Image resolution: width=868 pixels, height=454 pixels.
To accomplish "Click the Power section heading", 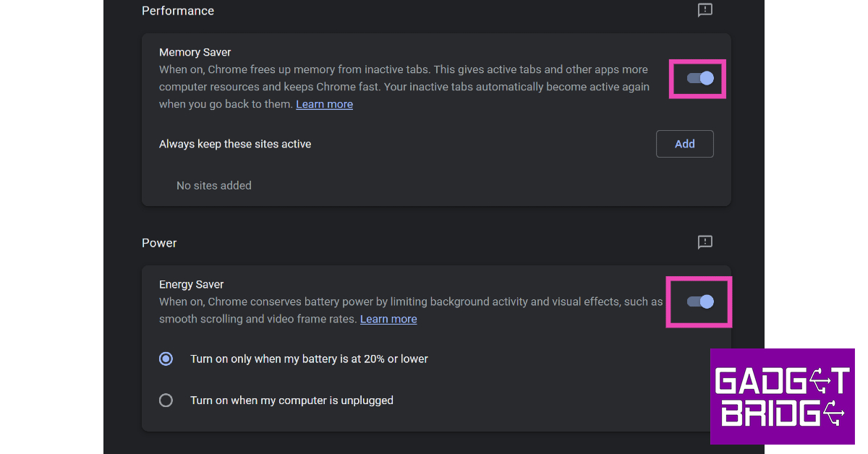I will 159,243.
